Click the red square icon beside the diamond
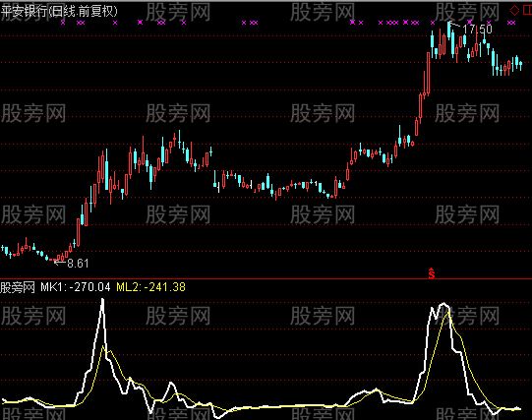The image size is (532, 420). (x=528, y=10)
